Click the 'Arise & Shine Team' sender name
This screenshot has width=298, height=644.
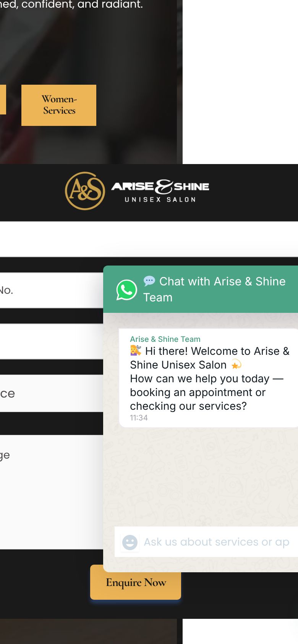pos(165,339)
